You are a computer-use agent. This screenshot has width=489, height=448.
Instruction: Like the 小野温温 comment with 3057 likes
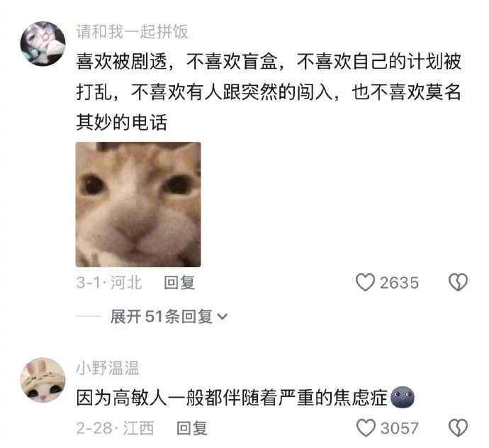pyautogui.click(x=366, y=427)
